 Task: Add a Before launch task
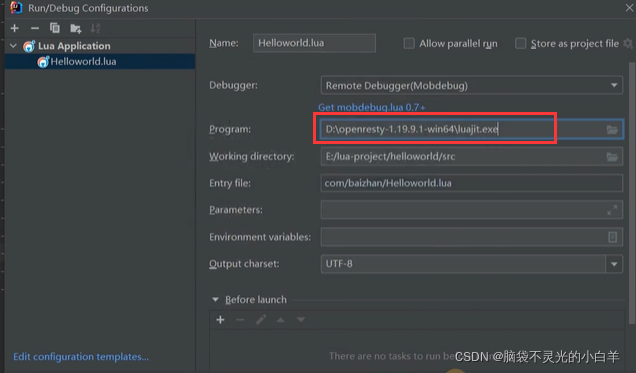coord(220,320)
